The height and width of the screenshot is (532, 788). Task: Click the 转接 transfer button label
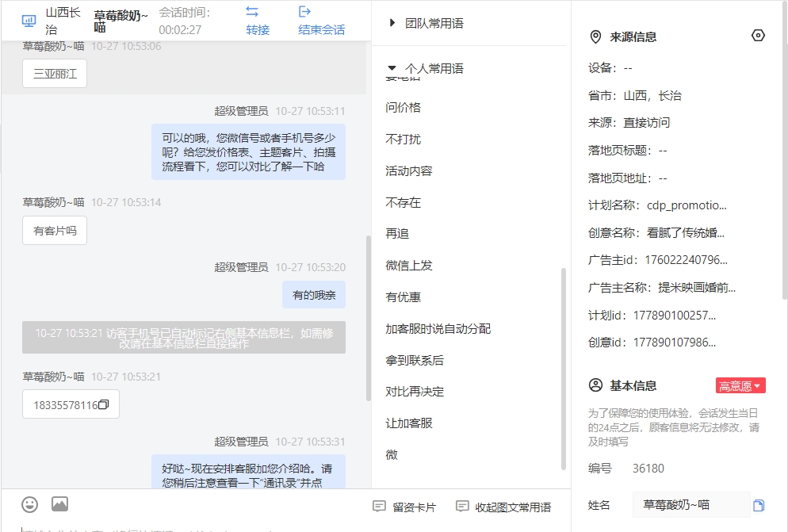[258, 29]
